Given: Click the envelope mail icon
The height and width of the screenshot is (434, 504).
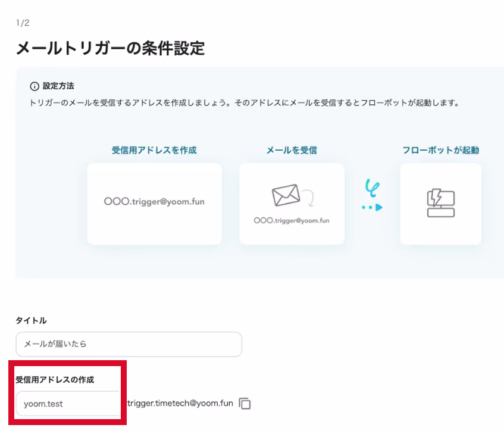Looking at the screenshot, I should [x=286, y=195].
